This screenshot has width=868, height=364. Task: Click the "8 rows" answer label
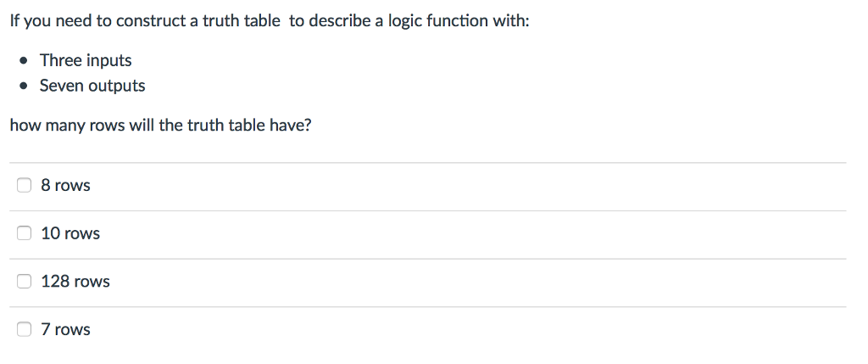coord(65,185)
